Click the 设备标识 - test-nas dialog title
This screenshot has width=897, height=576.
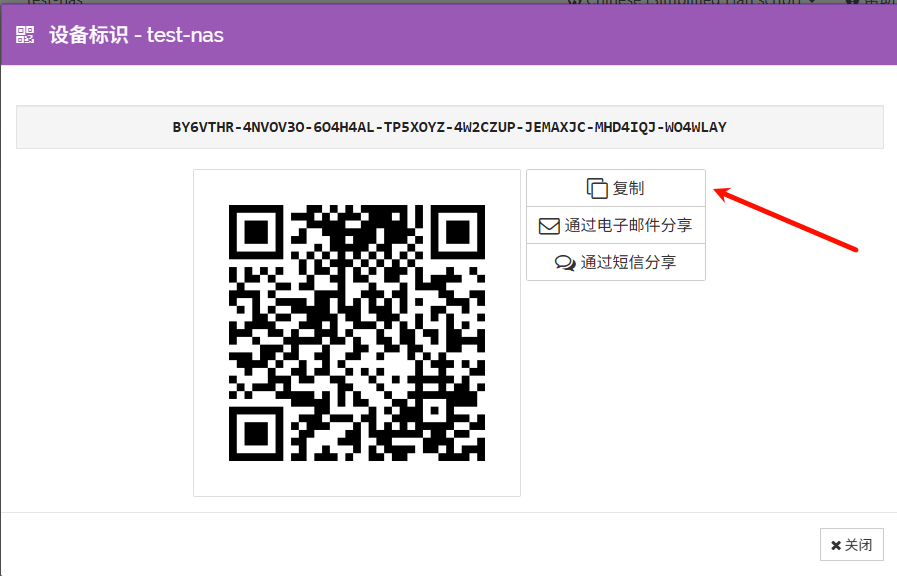(x=136, y=35)
